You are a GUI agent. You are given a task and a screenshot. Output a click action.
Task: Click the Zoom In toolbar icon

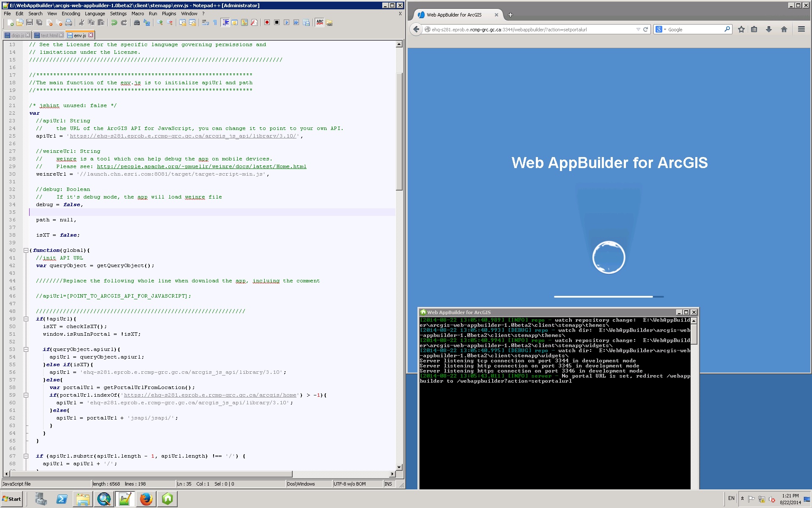[160, 22]
